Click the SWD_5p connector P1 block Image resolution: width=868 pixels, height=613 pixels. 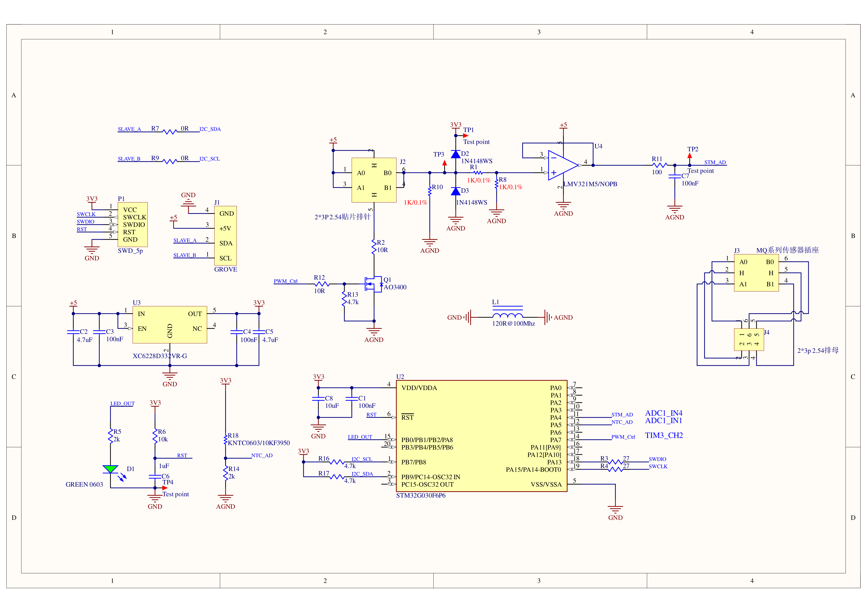[133, 224]
